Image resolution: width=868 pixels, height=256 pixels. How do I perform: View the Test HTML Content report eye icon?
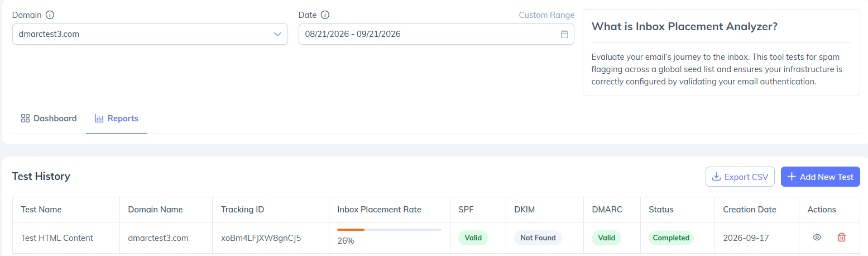[x=817, y=238]
